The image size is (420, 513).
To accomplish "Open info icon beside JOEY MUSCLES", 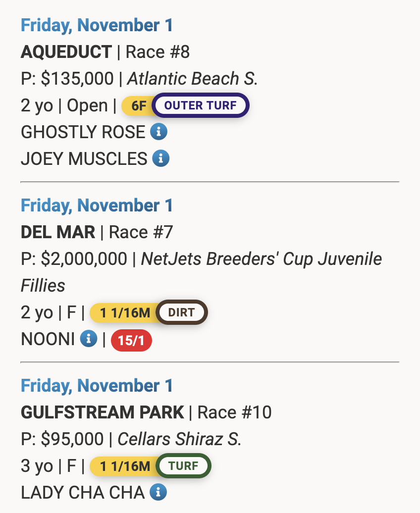I will (161, 158).
